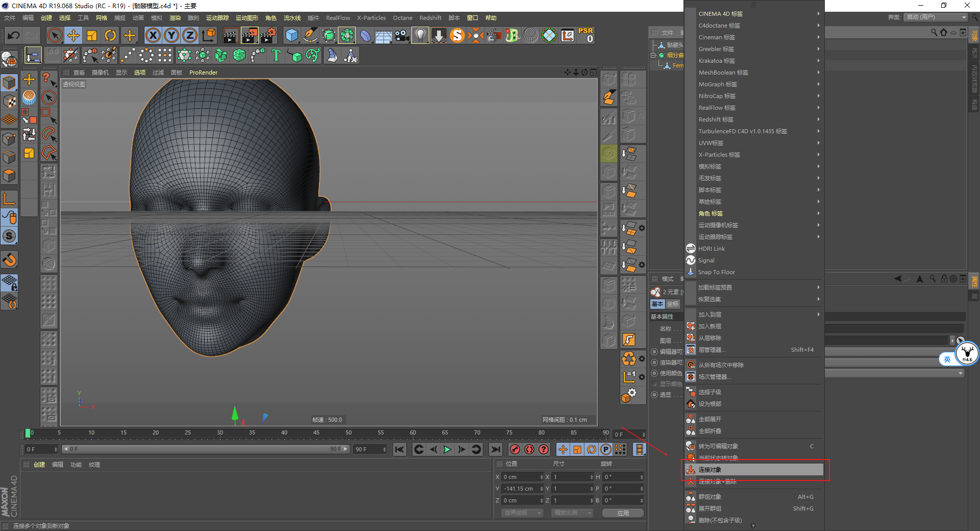Select the Move tool in the top toolbar
The width and height of the screenshot is (980, 531).
click(73, 35)
